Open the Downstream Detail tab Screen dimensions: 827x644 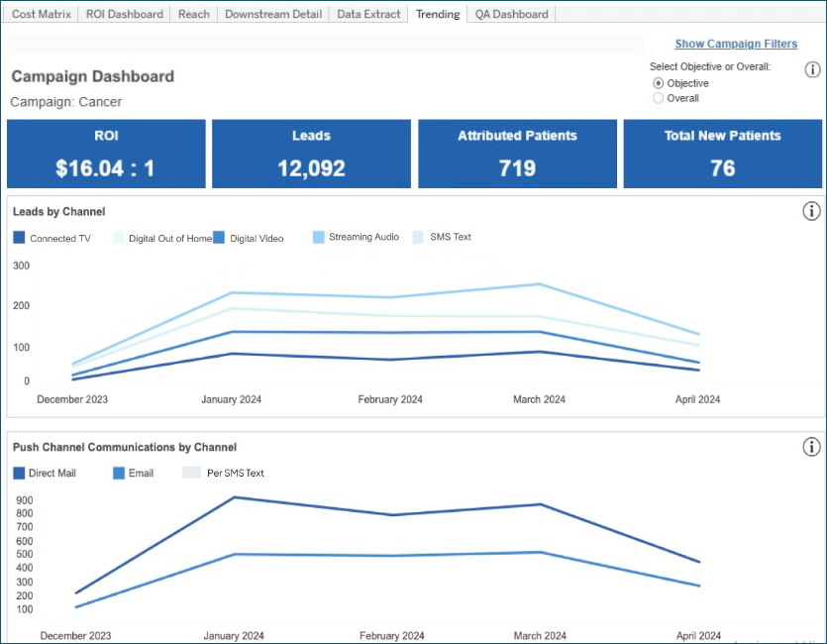coord(272,14)
